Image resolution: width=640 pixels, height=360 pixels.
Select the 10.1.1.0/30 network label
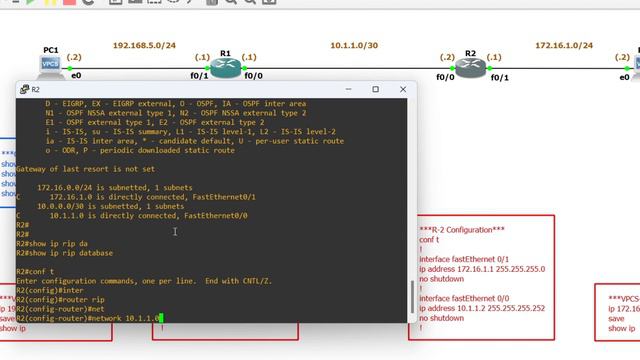[354, 45]
